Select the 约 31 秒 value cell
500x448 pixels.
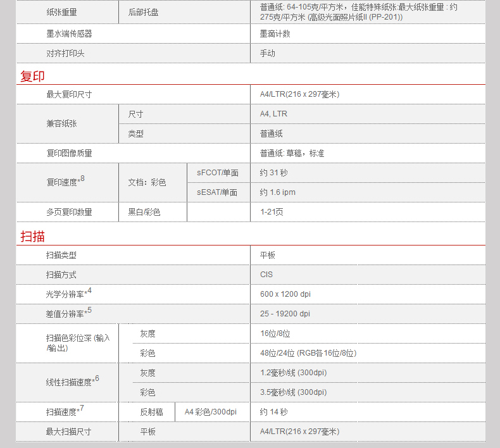point(273,173)
